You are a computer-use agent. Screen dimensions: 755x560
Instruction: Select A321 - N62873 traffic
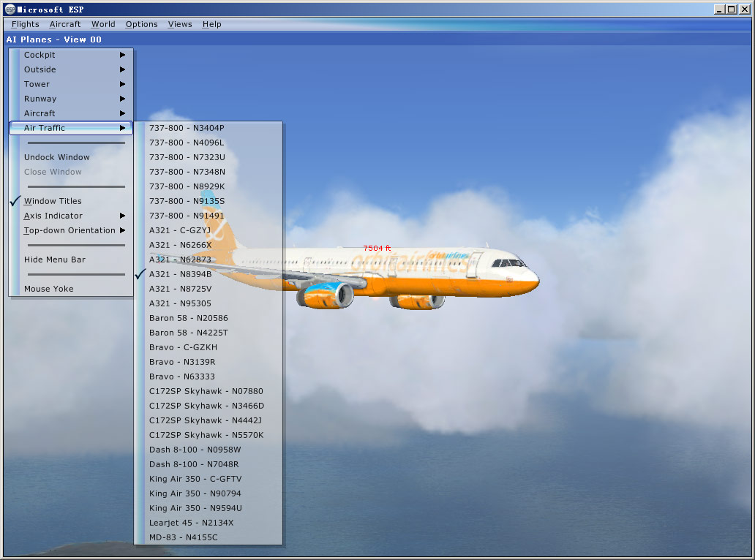pyautogui.click(x=208, y=260)
